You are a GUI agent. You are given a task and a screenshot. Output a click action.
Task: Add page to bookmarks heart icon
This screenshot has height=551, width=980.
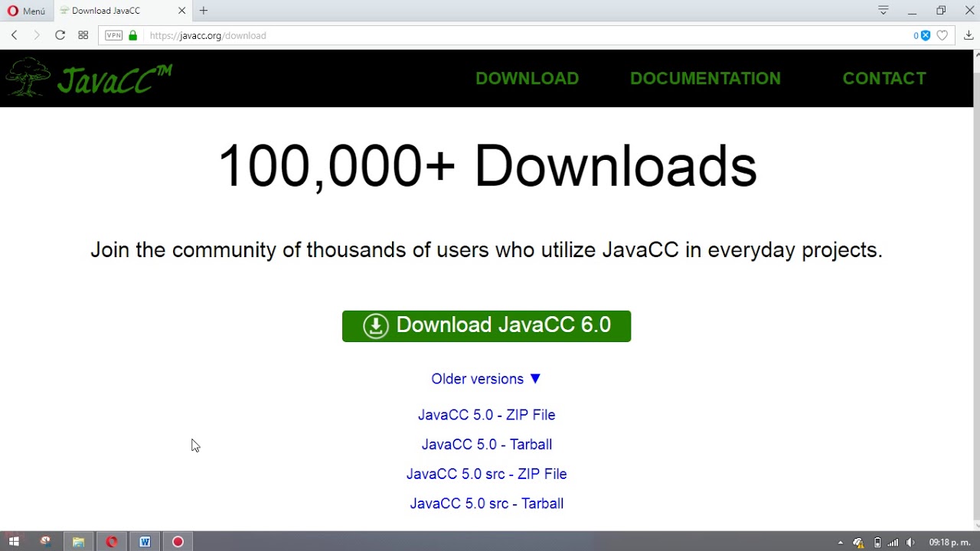tap(942, 35)
